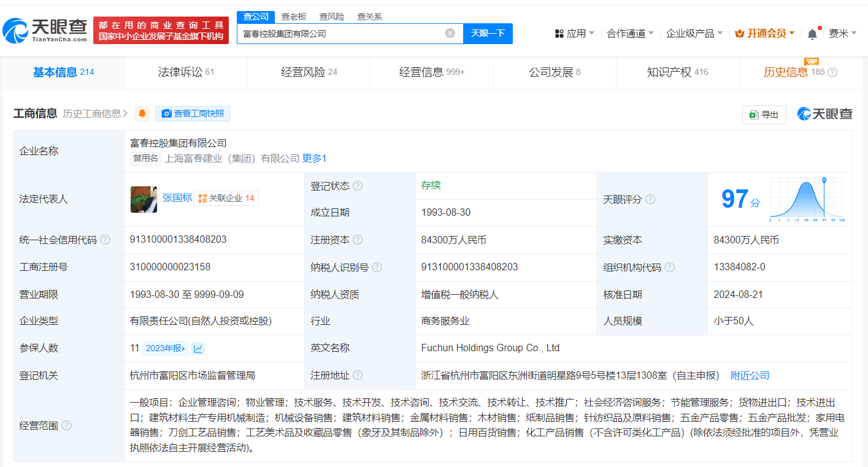
Task: Open help icon next to 天眼评分
Action: [650, 199]
